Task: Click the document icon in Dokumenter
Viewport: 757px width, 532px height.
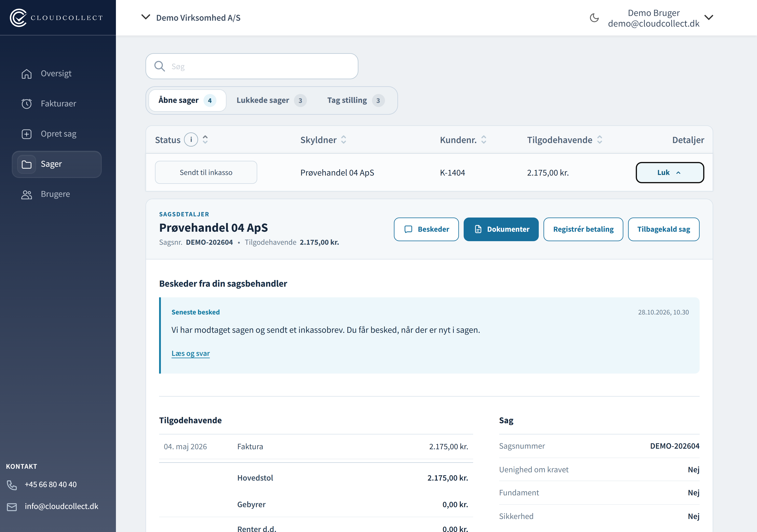Action: (478, 229)
